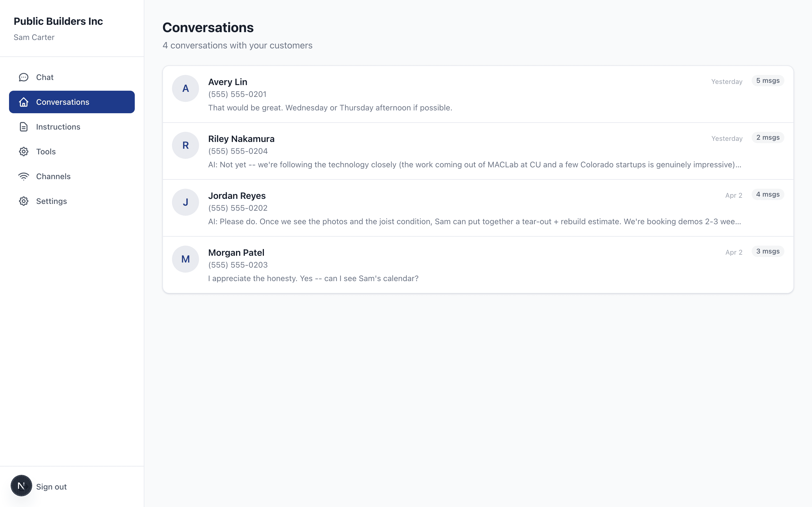Select the Chat speech bubble icon
The width and height of the screenshot is (812, 507).
23,77
